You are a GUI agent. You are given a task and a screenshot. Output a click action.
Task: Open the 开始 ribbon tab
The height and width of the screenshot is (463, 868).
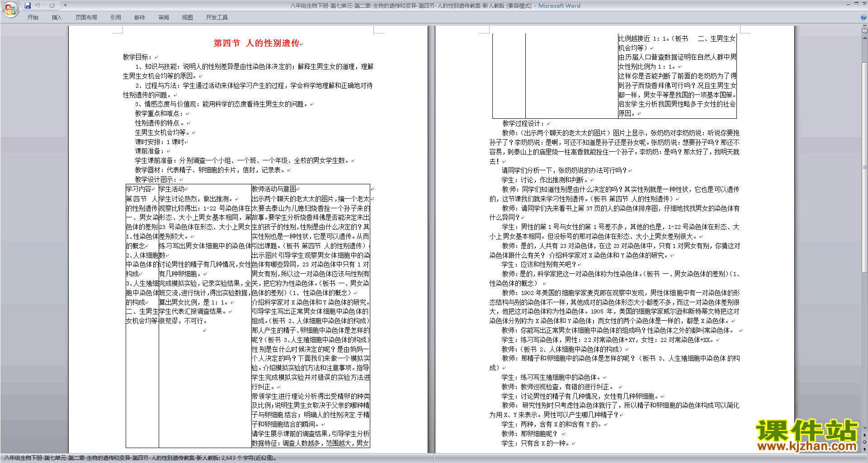click(x=33, y=18)
